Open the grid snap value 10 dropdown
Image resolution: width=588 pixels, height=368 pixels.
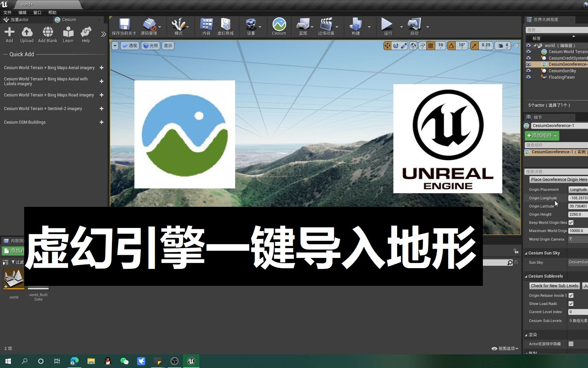point(441,46)
